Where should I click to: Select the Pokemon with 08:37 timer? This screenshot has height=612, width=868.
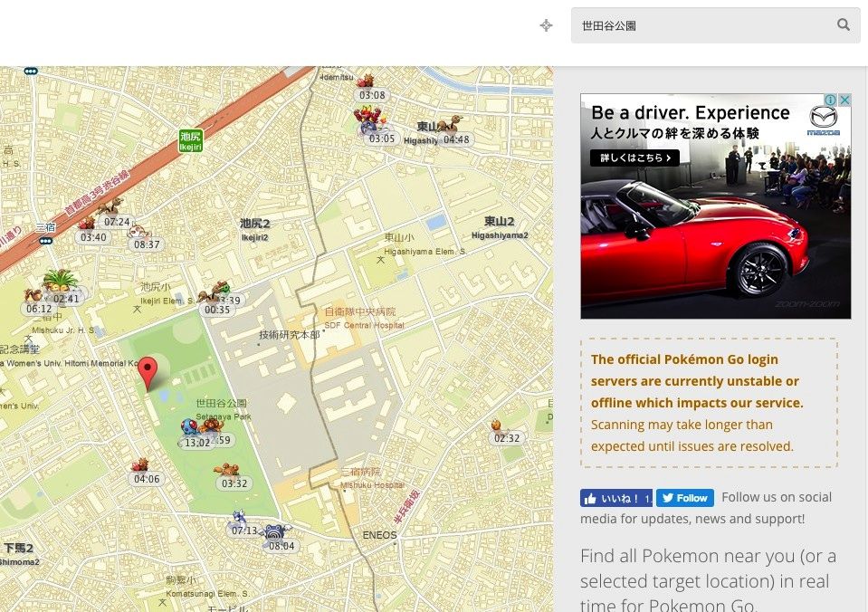(x=138, y=230)
